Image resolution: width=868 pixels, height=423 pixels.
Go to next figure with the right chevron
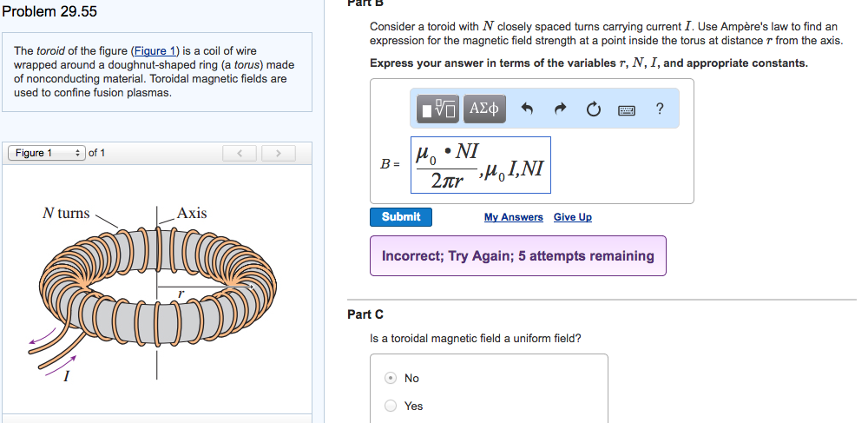pyautogui.click(x=279, y=154)
